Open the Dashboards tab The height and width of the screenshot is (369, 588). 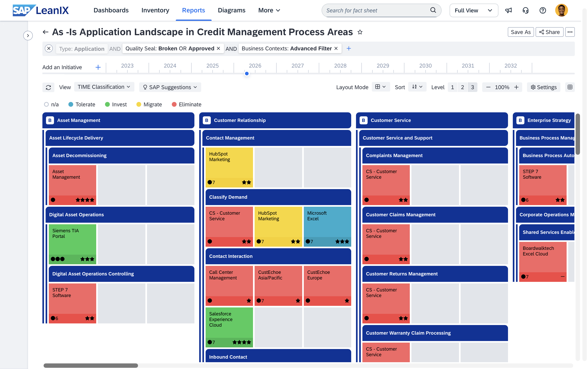(x=111, y=10)
